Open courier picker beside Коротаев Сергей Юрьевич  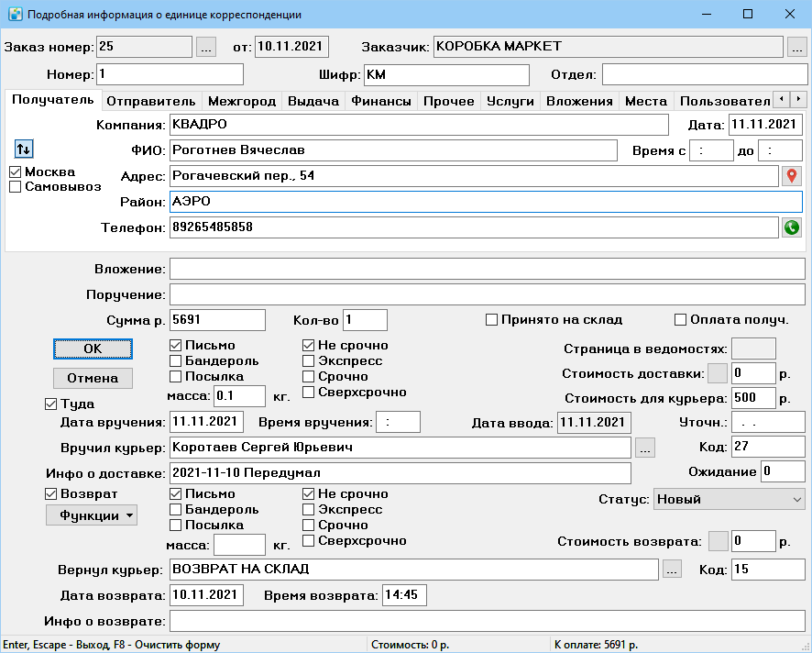pyautogui.click(x=644, y=448)
